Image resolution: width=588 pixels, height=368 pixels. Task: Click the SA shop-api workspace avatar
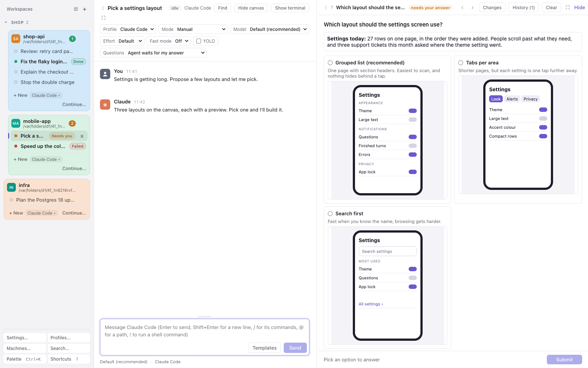[16, 39]
